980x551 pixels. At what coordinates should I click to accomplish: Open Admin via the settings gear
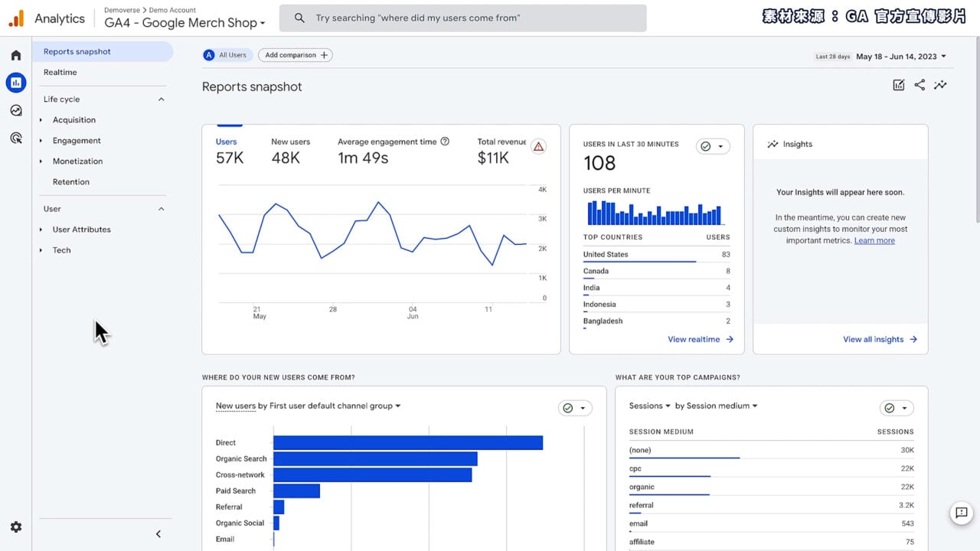click(15, 527)
